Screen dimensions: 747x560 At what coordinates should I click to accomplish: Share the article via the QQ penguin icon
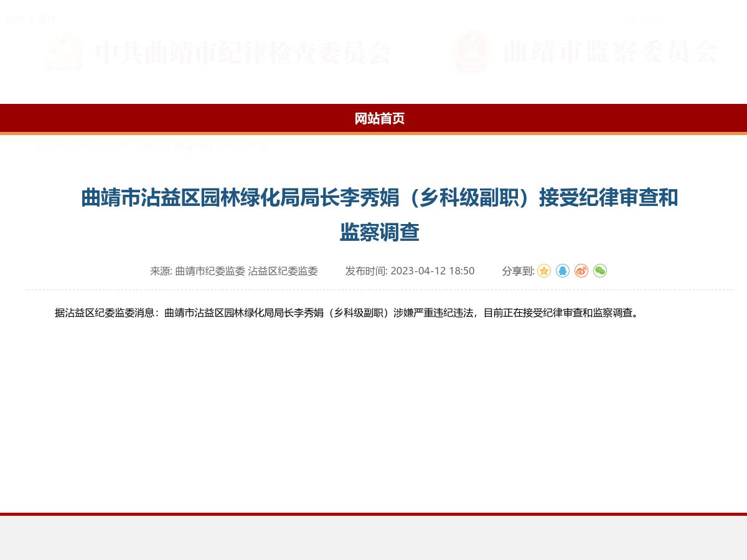click(x=563, y=271)
